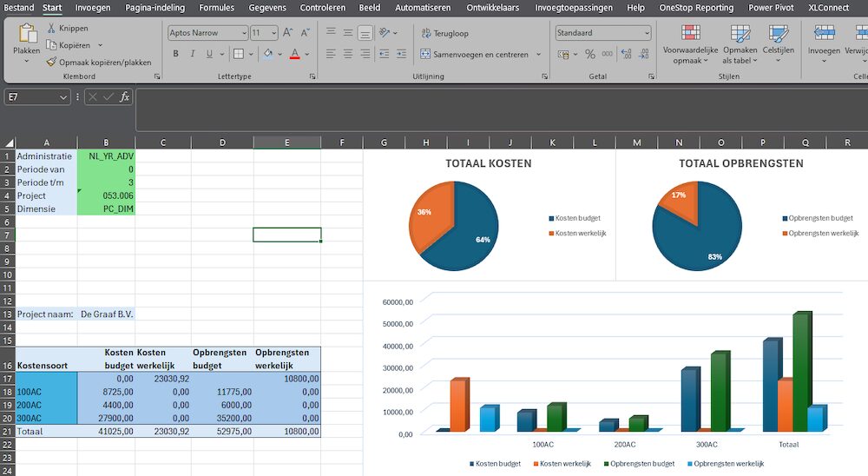
Task: Expand the Kopiëren dropdown arrow
Action: click(100, 45)
